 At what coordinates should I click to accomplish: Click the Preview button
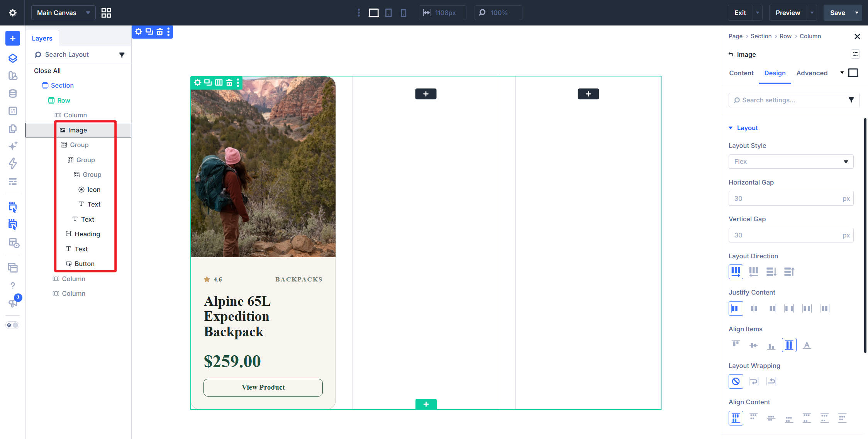pos(788,13)
